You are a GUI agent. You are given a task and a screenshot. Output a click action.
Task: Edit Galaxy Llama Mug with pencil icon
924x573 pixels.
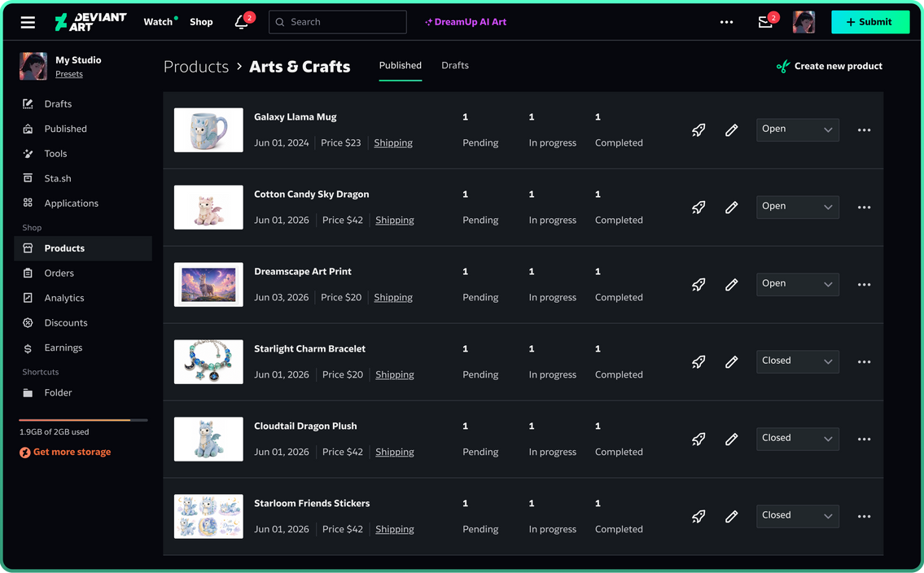point(731,130)
